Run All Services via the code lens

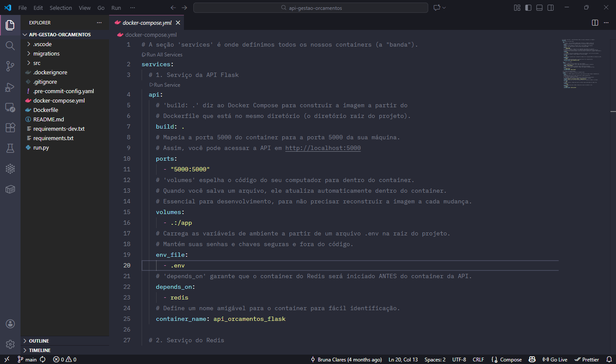point(162,54)
